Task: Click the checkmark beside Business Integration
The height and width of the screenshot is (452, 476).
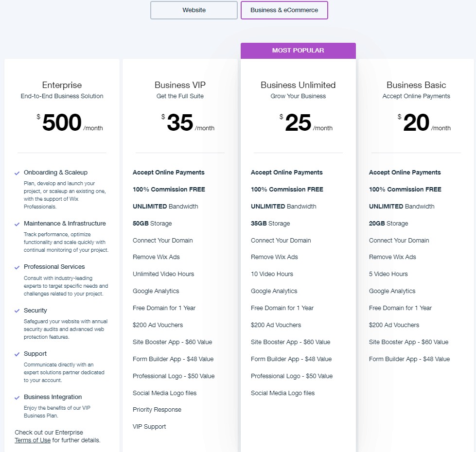Action: pos(17,398)
